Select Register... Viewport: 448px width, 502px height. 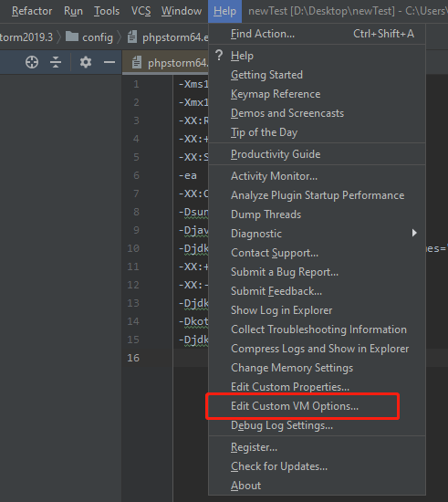click(317, 447)
